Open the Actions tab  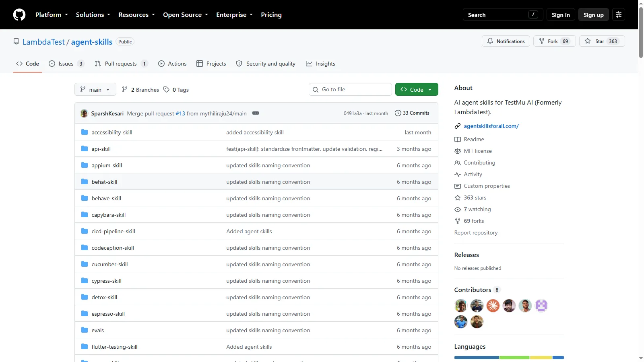tap(172, 64)
